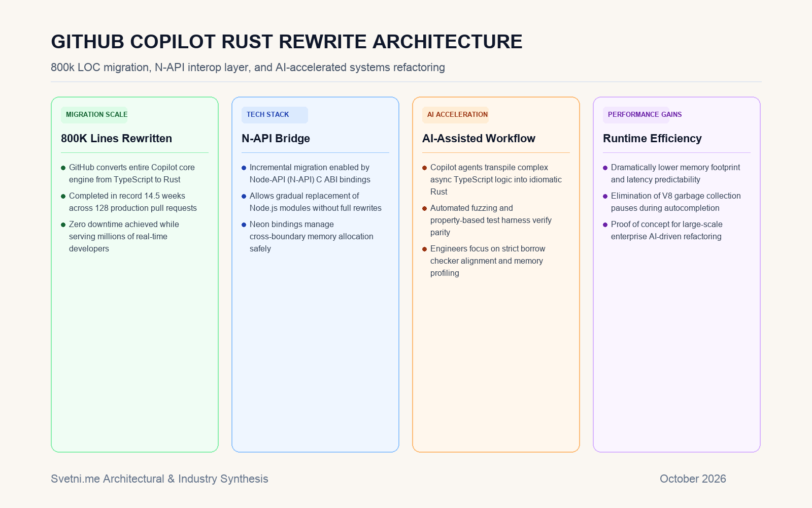The width and height of the screenshot is (812, 508).
Task: Click footer 'Svetni.me Architectural & Industry Synthesis'
Action: click(159, 479)
